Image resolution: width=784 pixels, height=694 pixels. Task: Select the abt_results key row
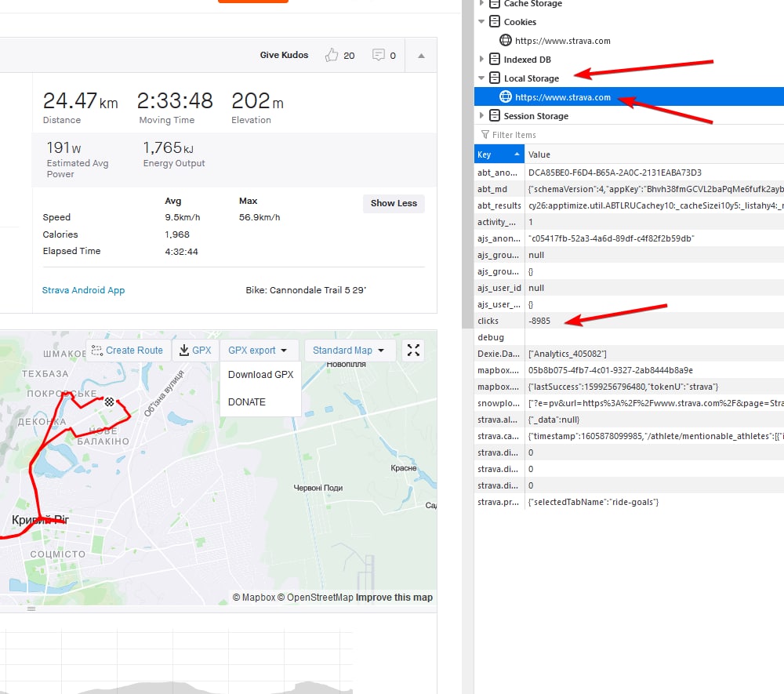click(499, 205)
